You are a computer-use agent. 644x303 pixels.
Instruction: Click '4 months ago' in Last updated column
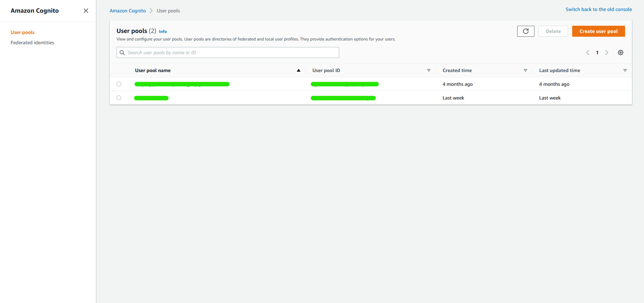(554, 84)
